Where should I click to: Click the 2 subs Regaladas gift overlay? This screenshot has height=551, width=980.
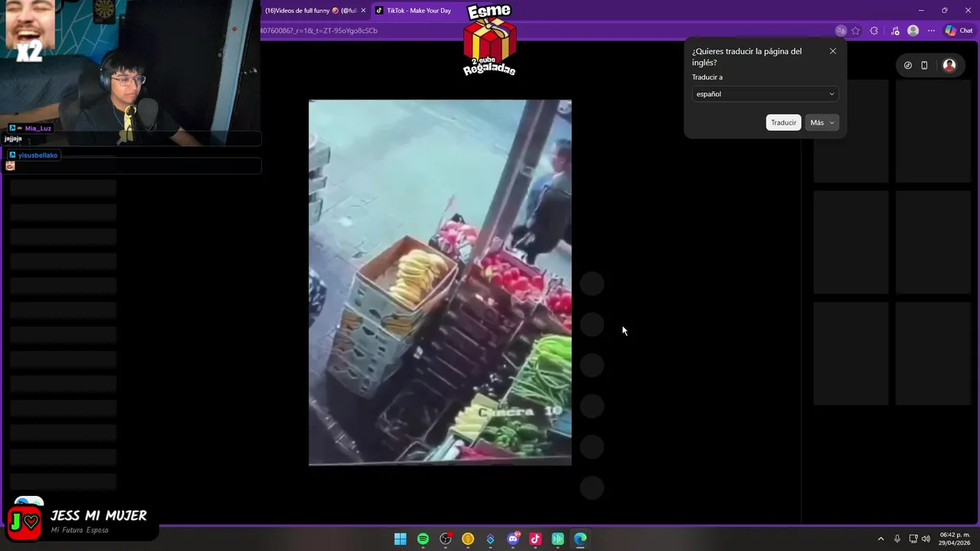point(489,40)
